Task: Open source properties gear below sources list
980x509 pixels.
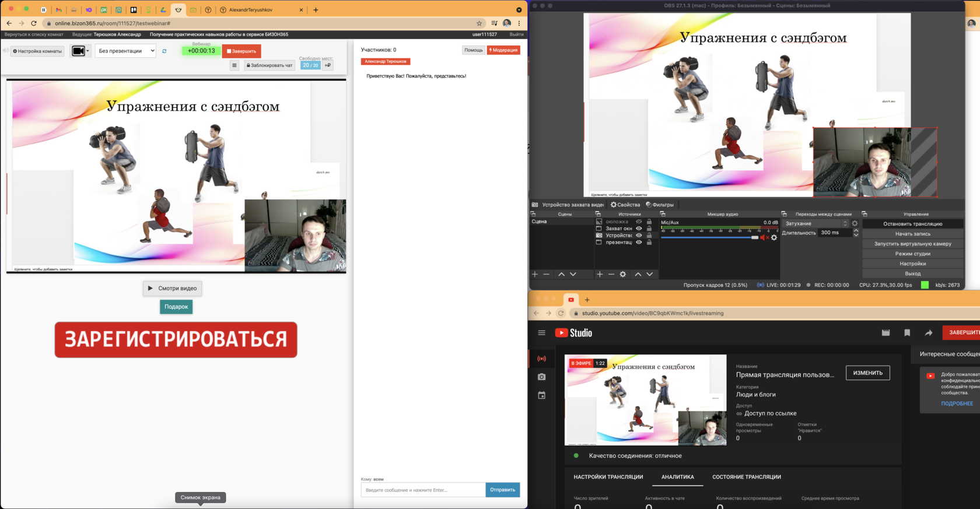Action: pos(623,274)
